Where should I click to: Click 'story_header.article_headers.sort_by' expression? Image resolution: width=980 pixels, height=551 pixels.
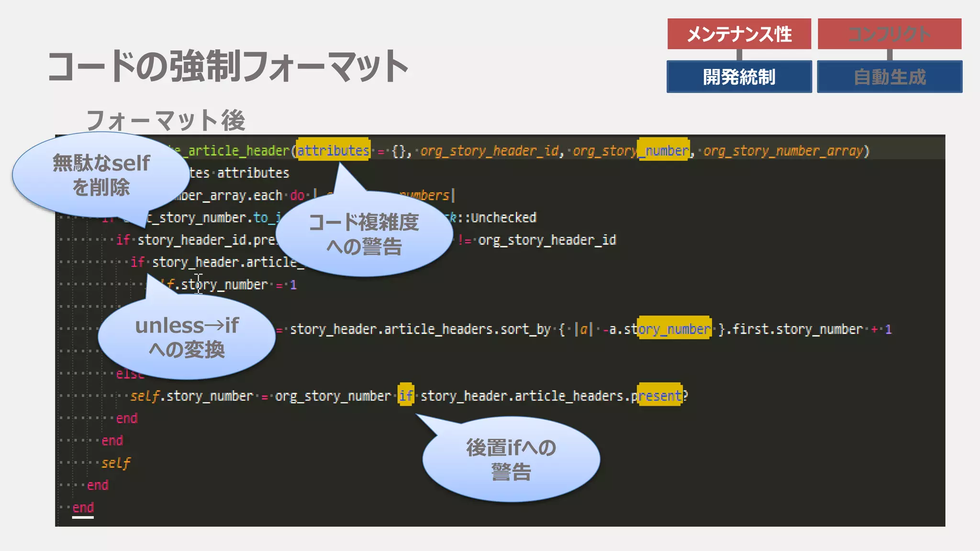(x=420, y=329)
